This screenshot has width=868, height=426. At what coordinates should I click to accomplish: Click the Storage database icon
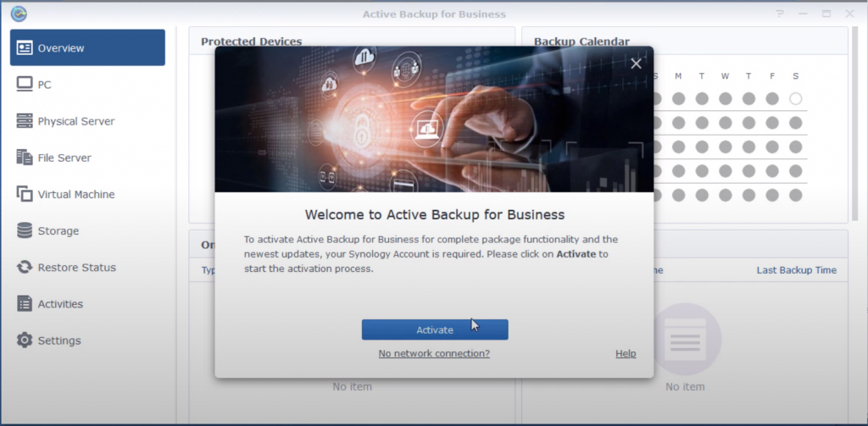point(25,230)
